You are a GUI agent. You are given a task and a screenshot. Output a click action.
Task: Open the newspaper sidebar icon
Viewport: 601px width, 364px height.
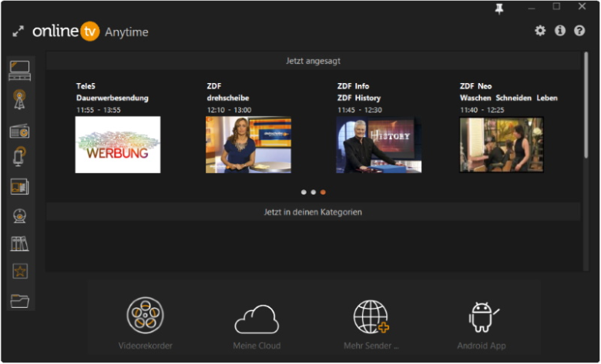click(19, 187)
